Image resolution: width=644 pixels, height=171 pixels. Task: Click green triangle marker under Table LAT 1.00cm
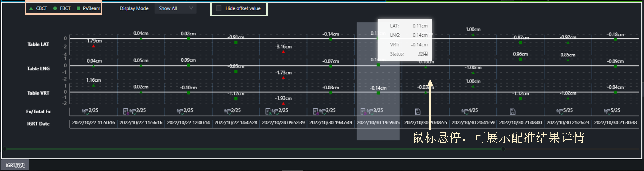(473, 35)
